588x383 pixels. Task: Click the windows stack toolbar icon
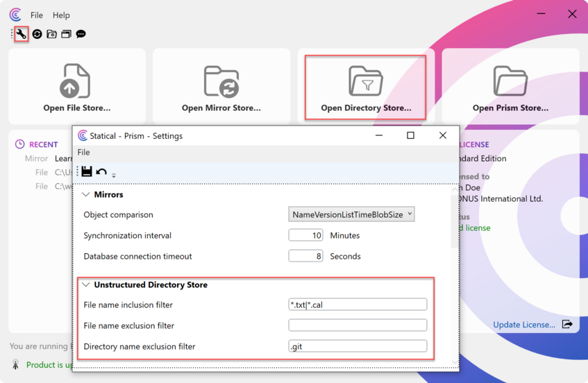pyautogui.click(x=66, y=34)
